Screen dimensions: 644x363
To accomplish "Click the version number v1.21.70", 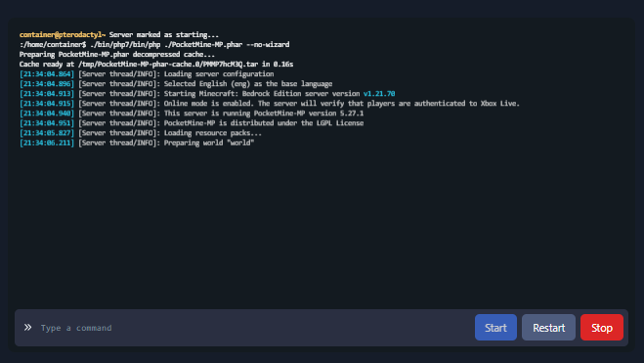I will coord(379,94).
